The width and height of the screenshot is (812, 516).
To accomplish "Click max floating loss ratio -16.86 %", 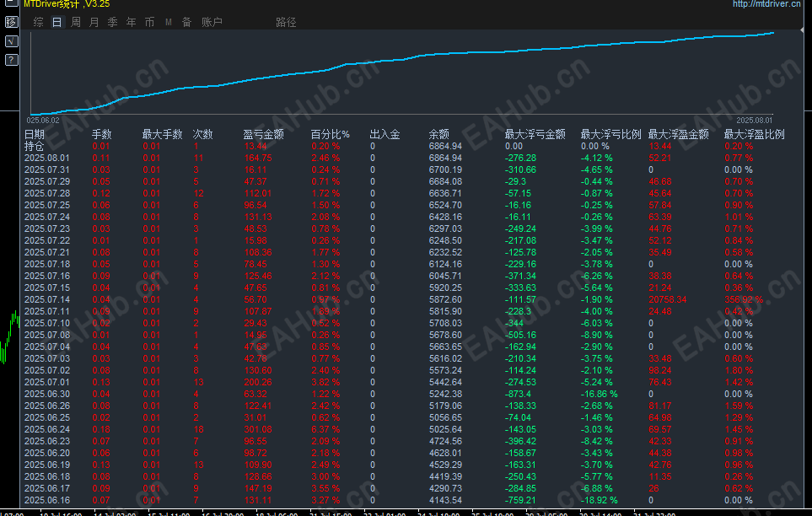I will coord(600,394).
